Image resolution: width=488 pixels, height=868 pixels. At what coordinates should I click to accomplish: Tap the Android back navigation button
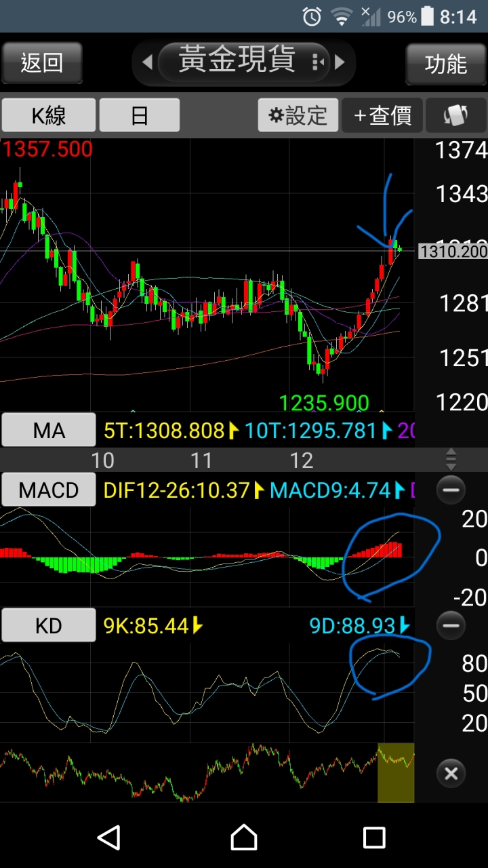[109, 837]
